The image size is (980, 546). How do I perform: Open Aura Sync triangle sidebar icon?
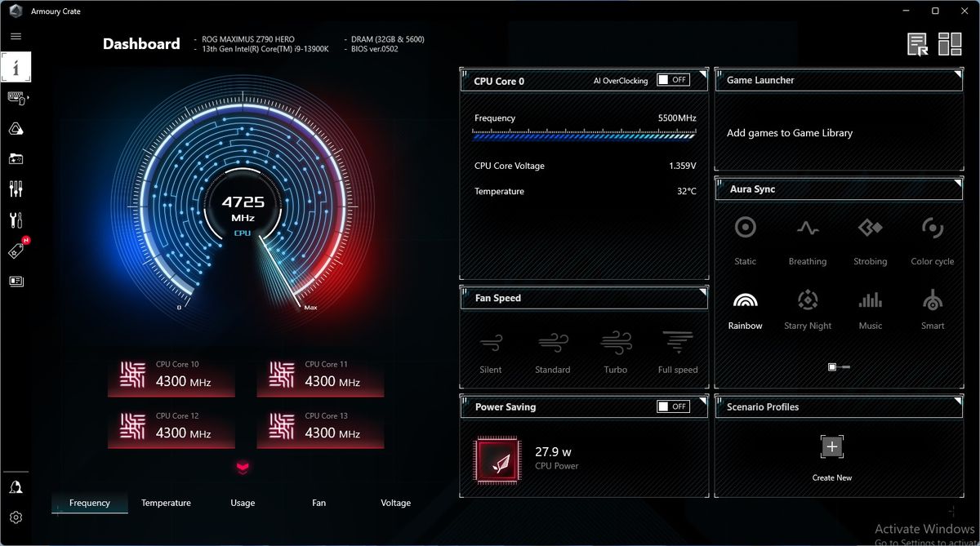[x=16, y=128]
